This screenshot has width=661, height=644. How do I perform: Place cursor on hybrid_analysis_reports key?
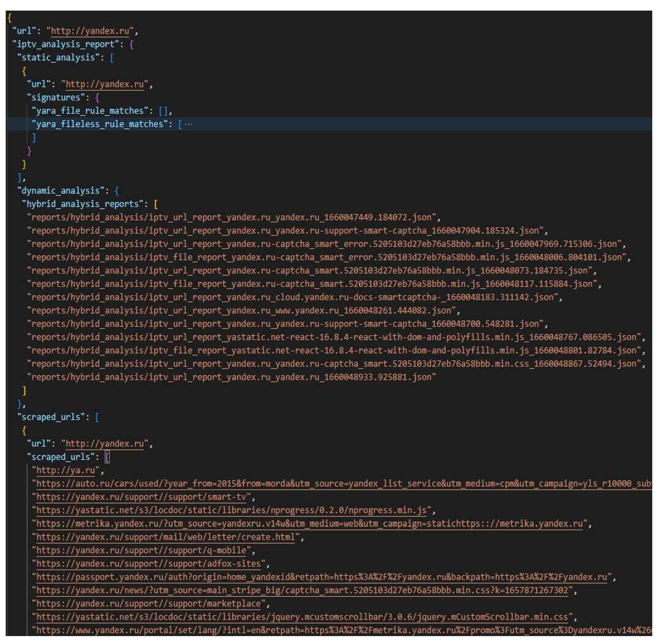click(x=83, y=204)
